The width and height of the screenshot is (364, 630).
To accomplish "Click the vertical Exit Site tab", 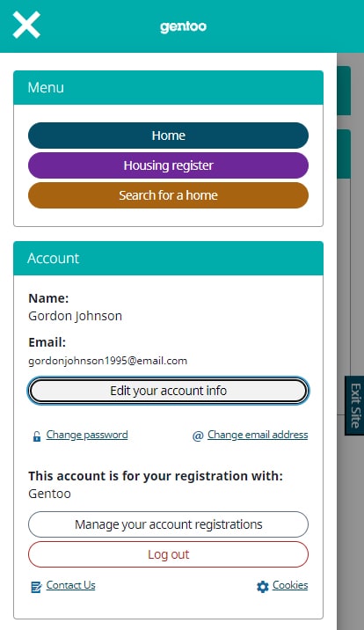I will click(x=355, y=406).
